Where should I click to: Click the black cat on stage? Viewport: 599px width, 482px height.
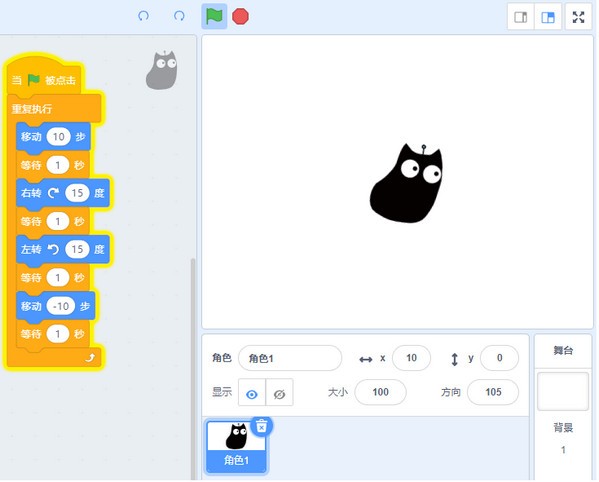click(x=407, y=183)
